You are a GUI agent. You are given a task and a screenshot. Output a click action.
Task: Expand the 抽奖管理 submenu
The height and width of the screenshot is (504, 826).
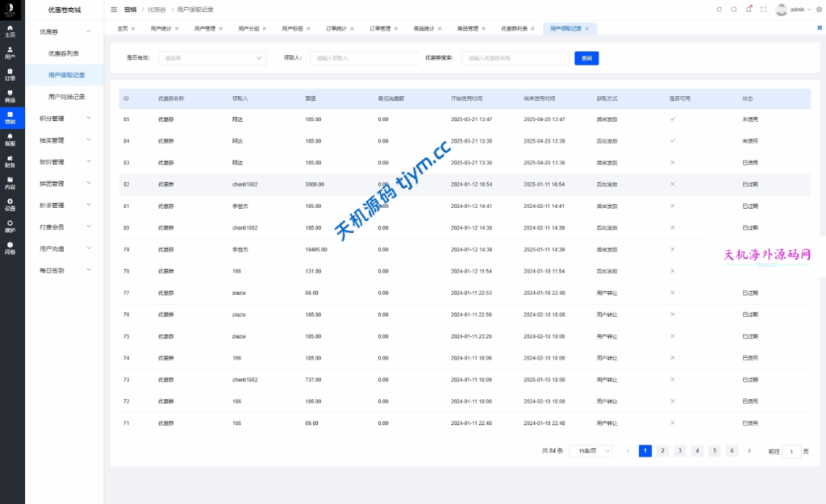[x=65, y=140]
